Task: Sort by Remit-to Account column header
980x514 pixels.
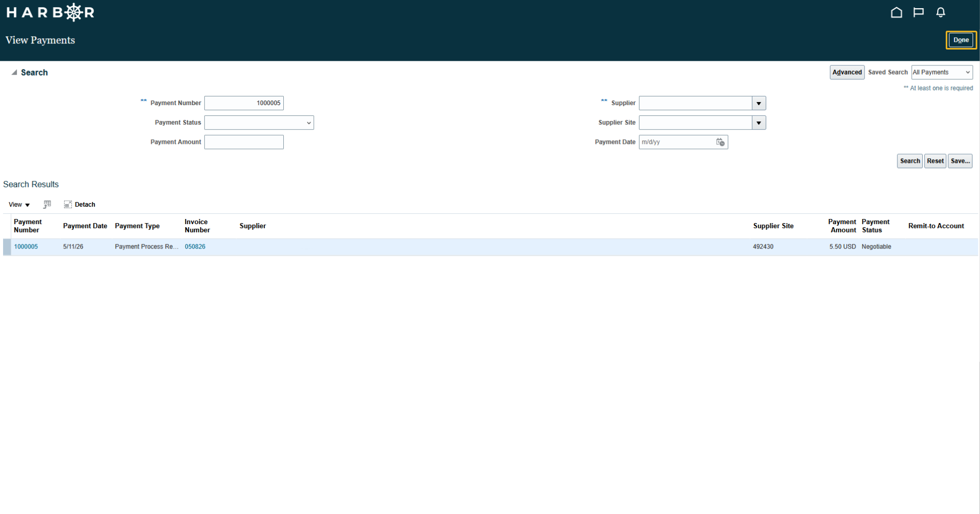Action: 936,226
